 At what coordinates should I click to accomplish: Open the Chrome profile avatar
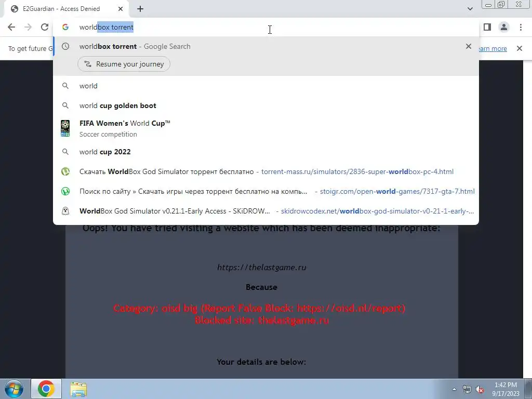pos(504,27)
